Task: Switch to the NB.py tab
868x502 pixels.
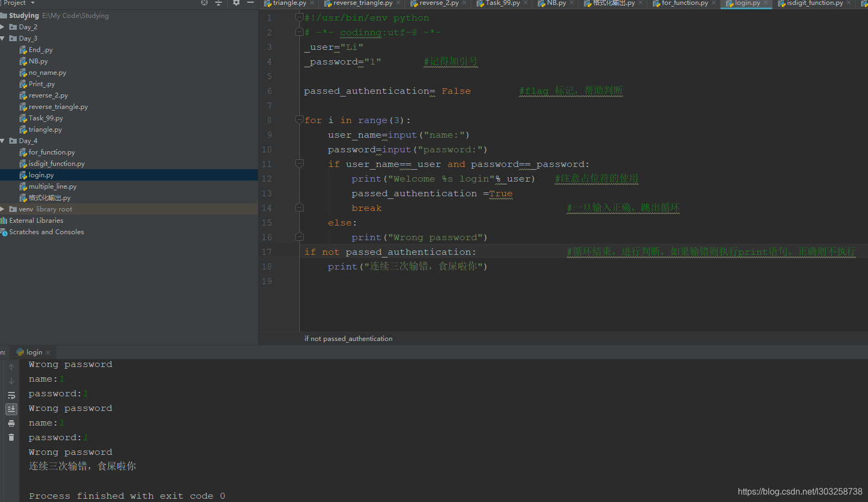Action: tap(556, 3)
